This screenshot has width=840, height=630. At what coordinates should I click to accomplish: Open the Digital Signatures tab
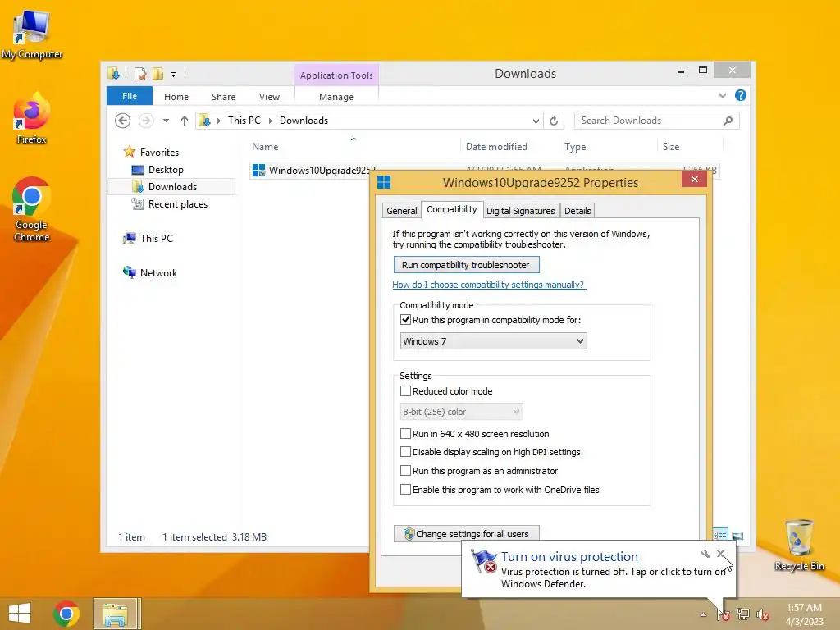[x=521, y=211]
